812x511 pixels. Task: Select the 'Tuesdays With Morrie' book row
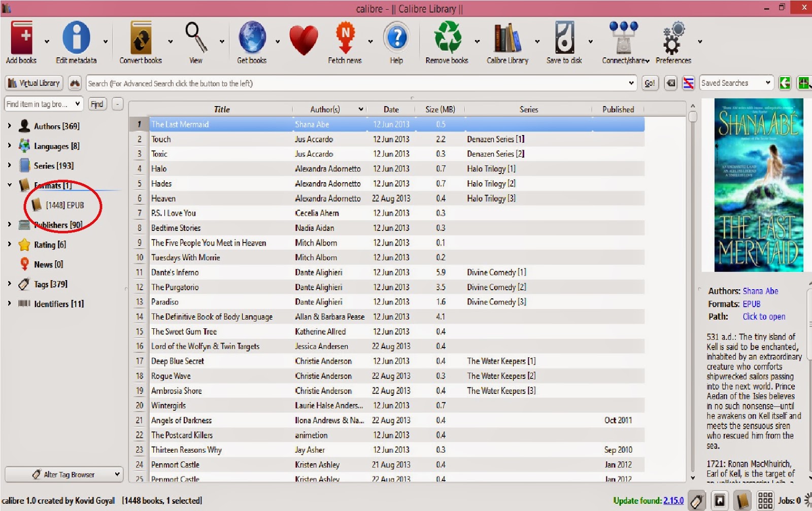click(x=387, y=258)
